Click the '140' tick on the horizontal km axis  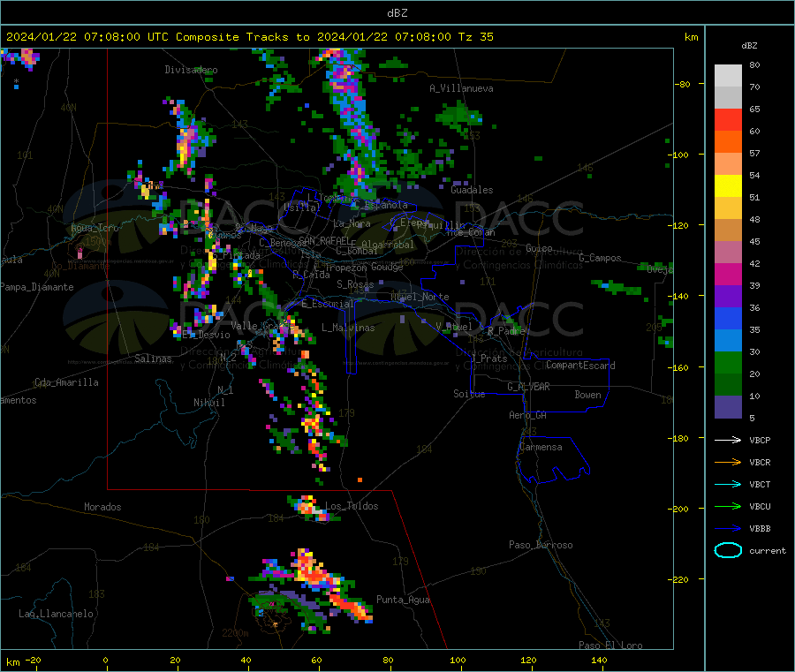(x=599, y=661)
